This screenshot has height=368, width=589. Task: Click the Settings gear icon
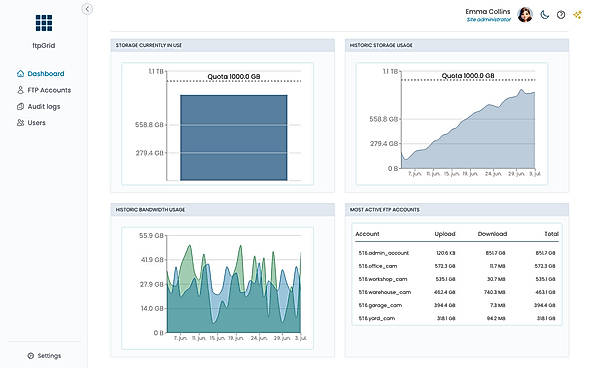pyautogui.click(x=31, y=356)
